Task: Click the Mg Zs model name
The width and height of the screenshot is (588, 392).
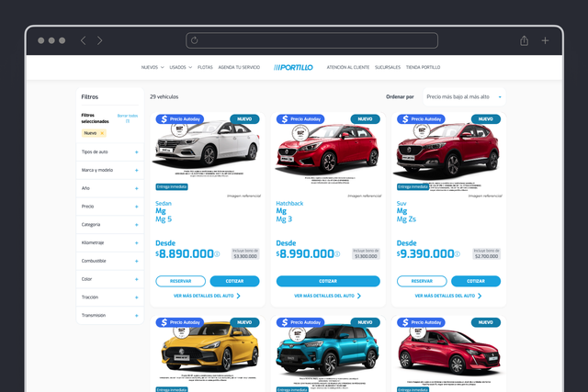Action: coord(406,219)
